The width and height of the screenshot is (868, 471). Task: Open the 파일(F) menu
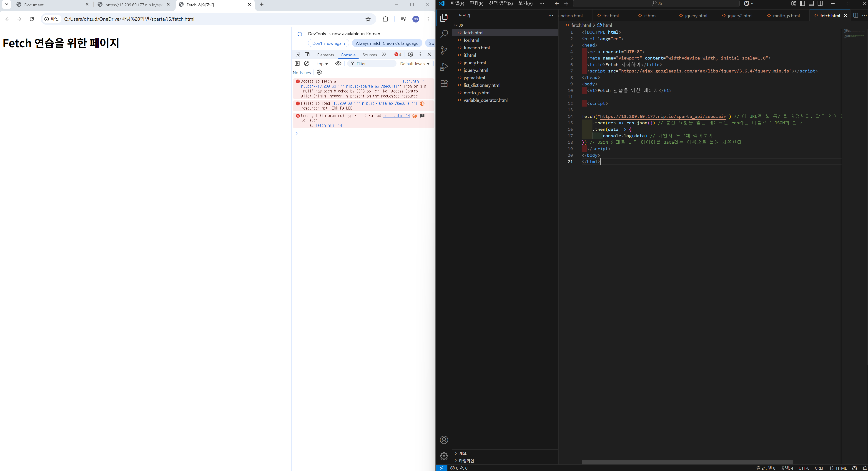click(x=457, y=3)
